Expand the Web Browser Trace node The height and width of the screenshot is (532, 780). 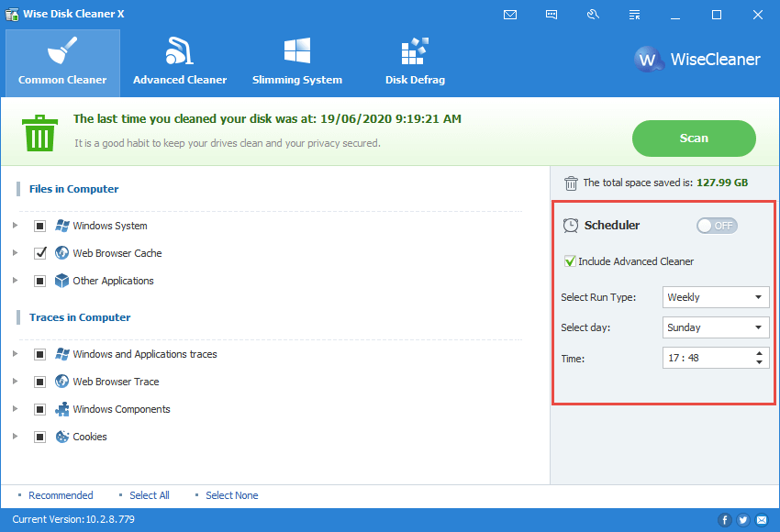pyautogui.click(x=16, y=382)
